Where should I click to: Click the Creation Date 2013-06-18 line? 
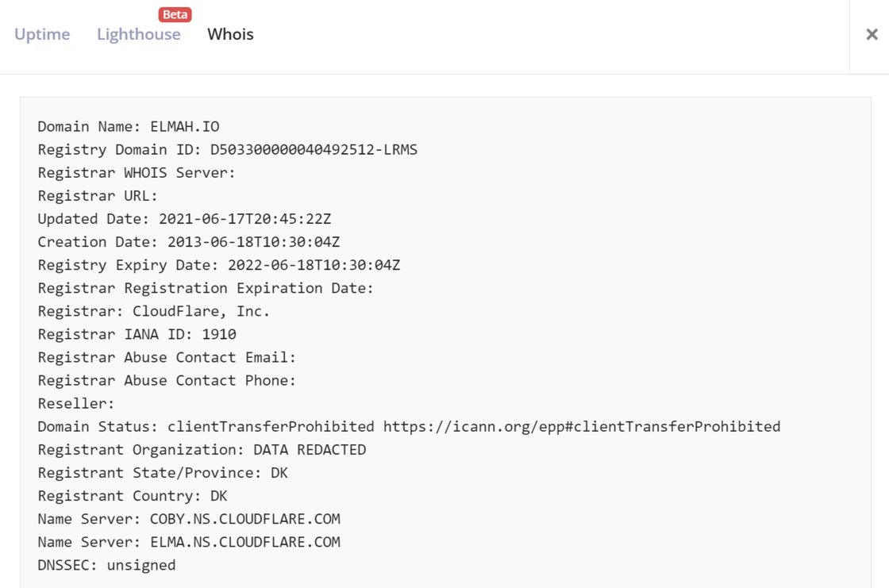189,242
